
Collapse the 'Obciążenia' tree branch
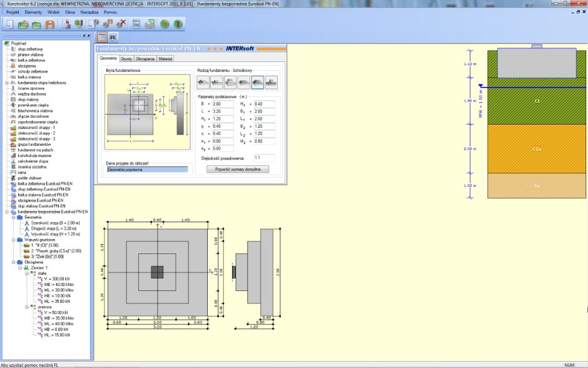pos(13,262)
